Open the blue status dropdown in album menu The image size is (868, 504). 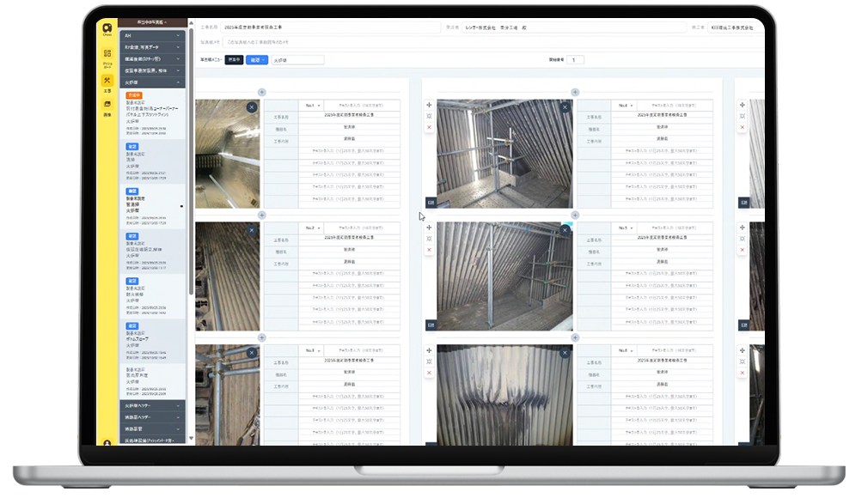tap(256, 60)
